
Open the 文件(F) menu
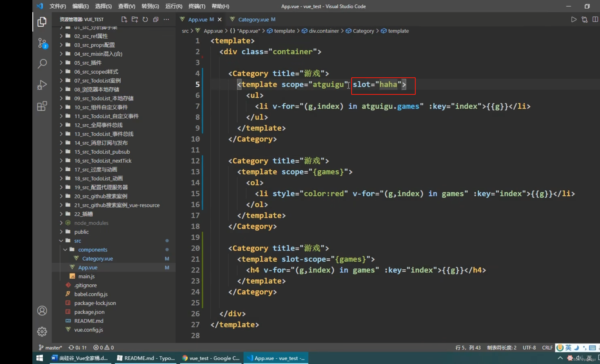pyautogui.click(x=58, y=6)
